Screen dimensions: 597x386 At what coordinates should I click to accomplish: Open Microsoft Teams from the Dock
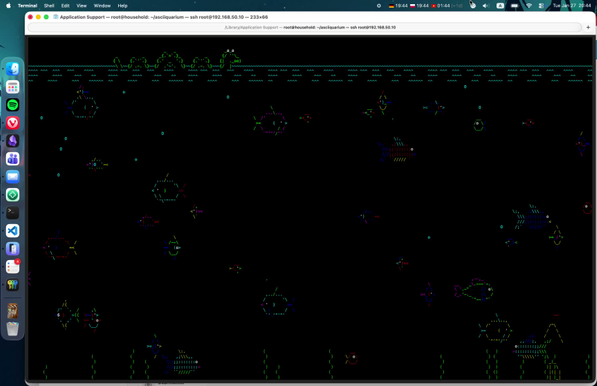pos(13,159)
